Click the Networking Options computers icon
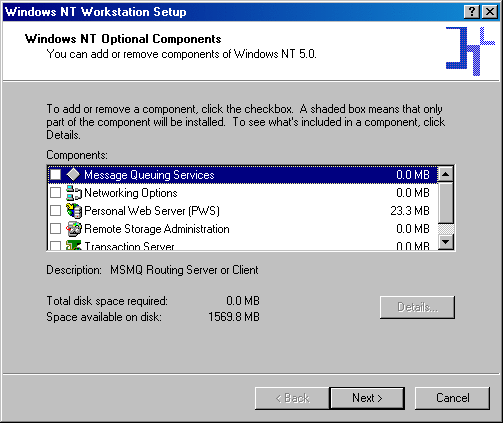Image resolution: width=503 pixels, height=423 pixels. click(x=74, y=193)
